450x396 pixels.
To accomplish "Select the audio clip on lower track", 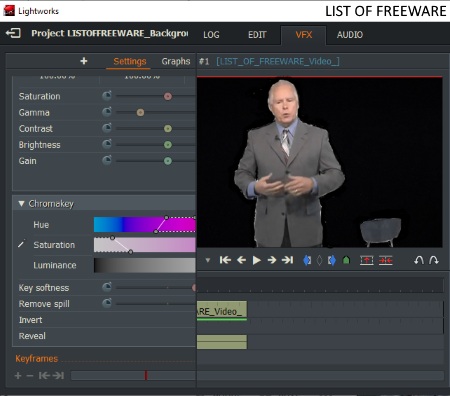I will pyautogui.click(x=222, y=342).
